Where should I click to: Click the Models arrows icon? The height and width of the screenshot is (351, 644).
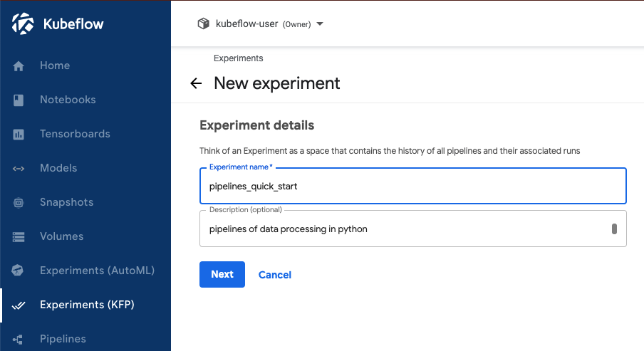point(19,169)
